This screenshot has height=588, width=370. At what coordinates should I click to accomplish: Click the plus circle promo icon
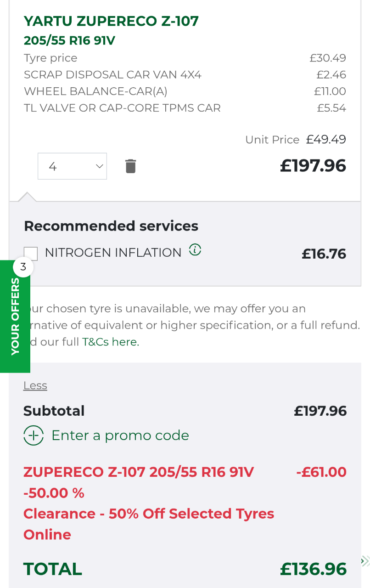(x=34, y=435)
